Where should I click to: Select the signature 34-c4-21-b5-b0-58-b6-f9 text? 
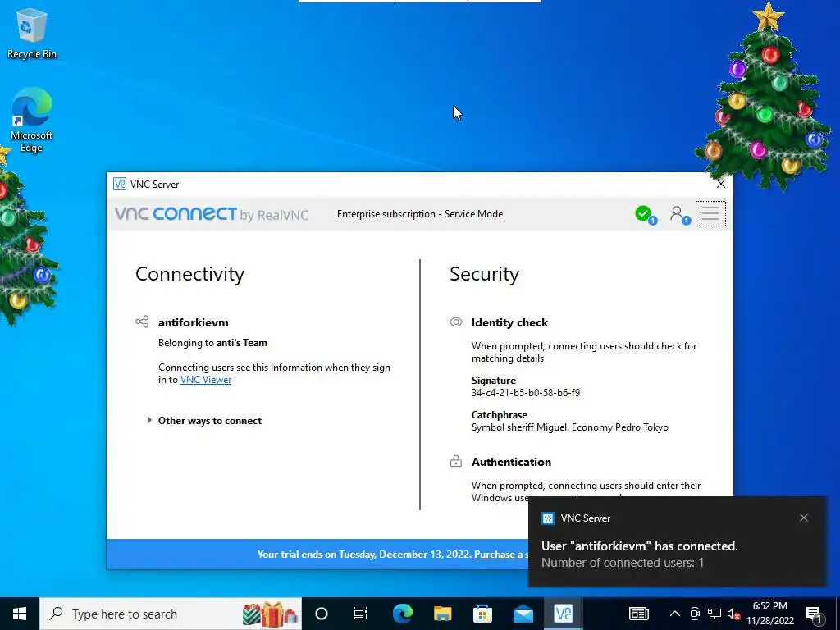pos(526,393)
